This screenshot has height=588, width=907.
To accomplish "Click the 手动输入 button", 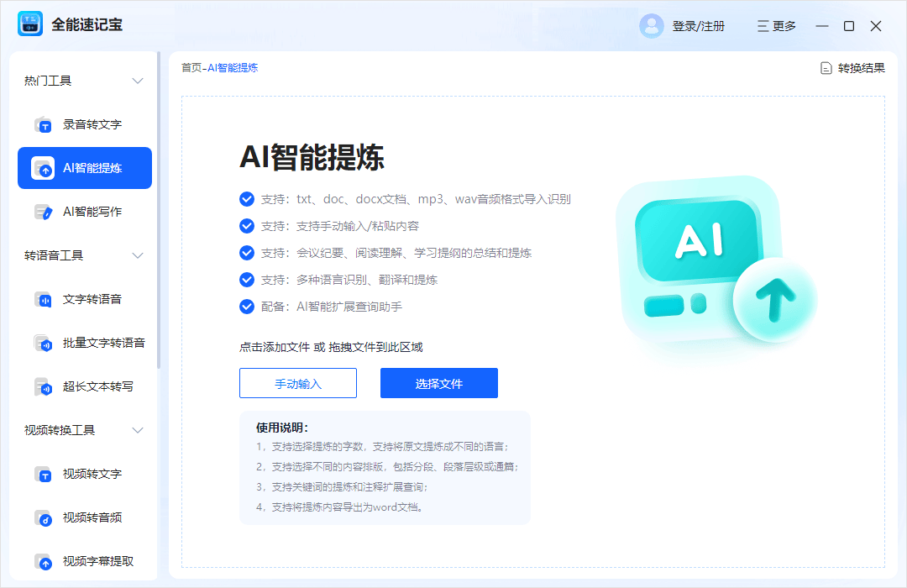I will (x=298, y=383).
